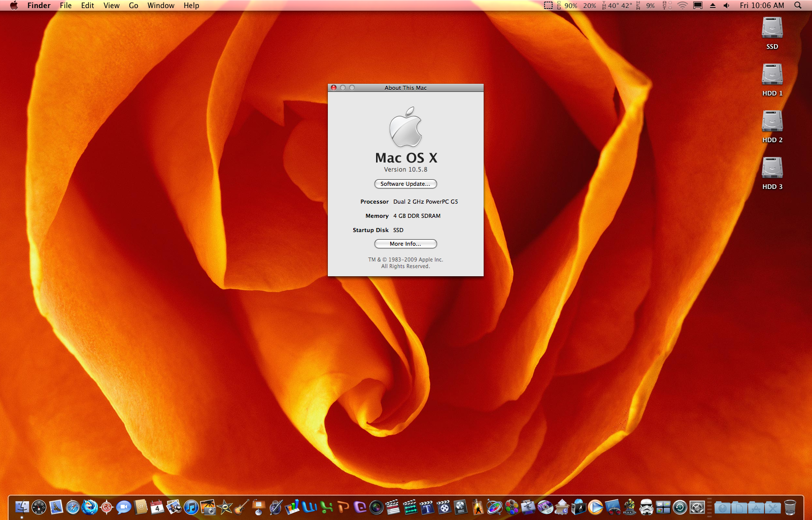Click the Software Update button

click(x=405, y=184)
